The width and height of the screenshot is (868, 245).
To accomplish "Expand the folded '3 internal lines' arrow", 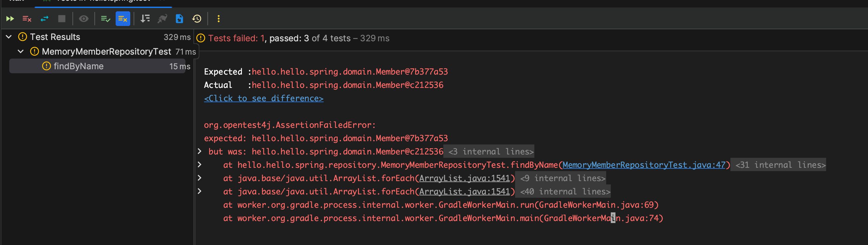I will tap(199, 151).
